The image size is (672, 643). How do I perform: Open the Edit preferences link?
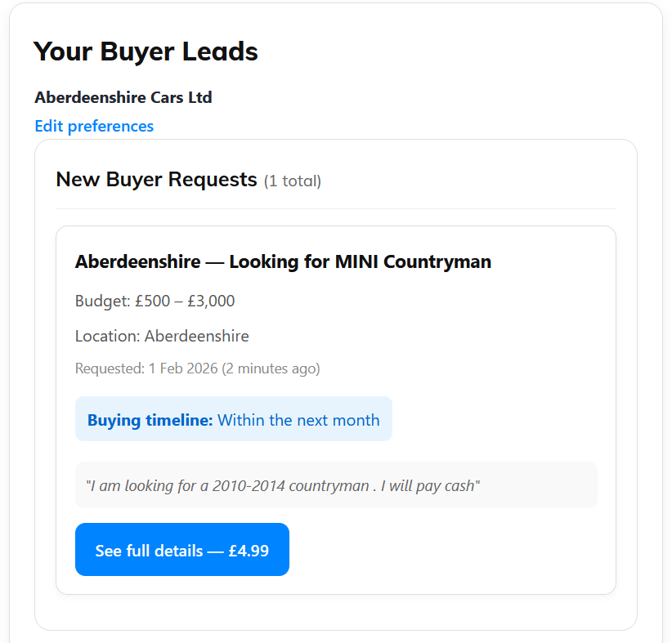94,126
